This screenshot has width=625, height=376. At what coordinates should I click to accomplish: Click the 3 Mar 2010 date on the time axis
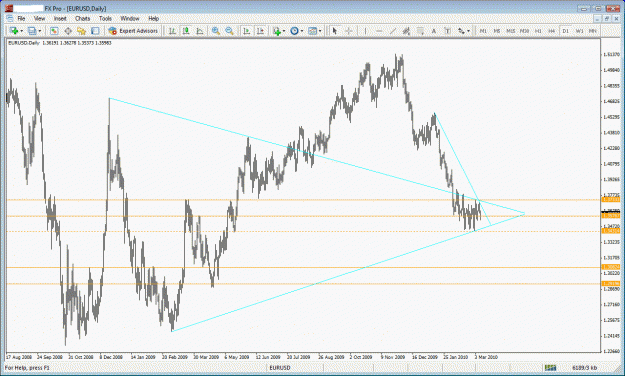point(486,357)
